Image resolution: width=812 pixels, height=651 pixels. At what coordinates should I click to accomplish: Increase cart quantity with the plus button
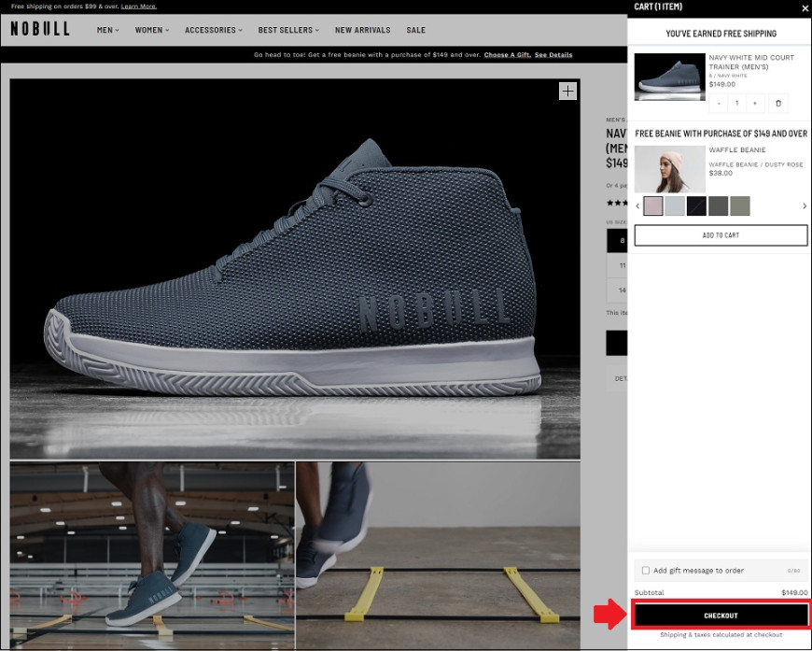(755, 103)
